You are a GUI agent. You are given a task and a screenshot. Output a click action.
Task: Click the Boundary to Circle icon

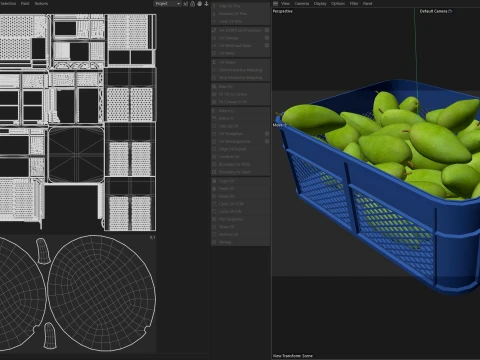tap(214, 164)
